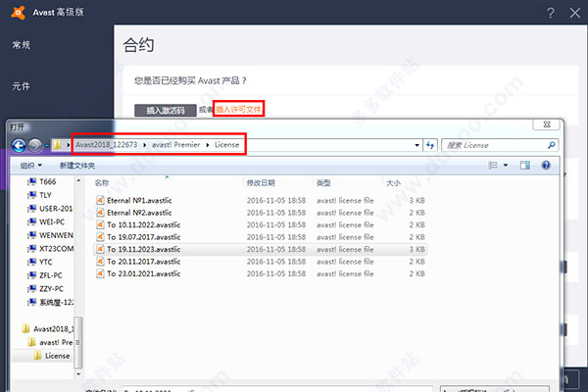Click the 插入激活码 button
The image size is (588, 392).
pyautogui.click(x=165, y=110)
